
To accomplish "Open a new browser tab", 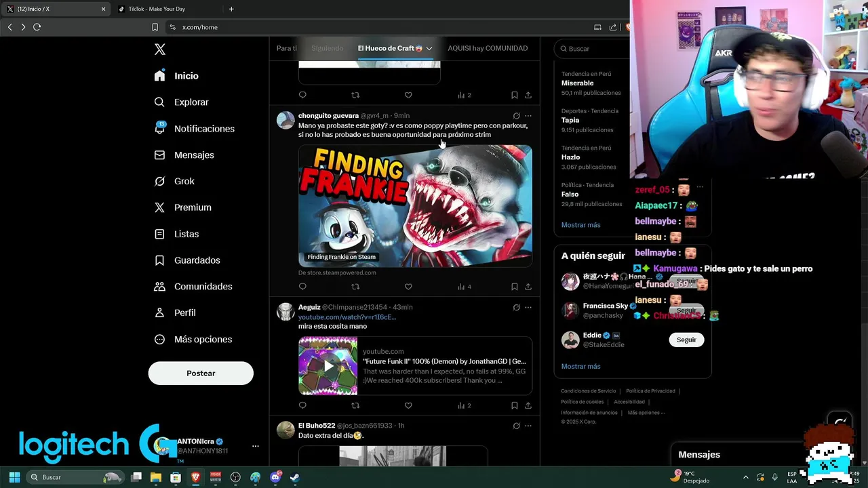I will point(231,9).
